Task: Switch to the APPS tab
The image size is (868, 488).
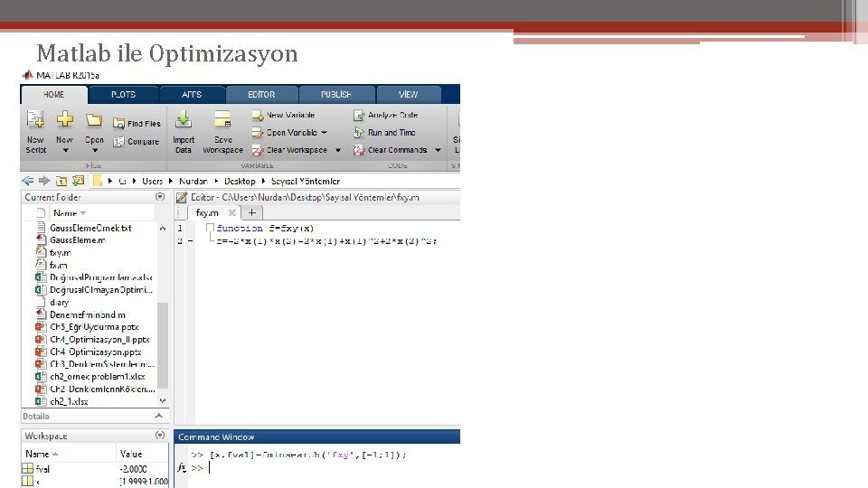Action: pyautogui.click(x=192, y=95)
